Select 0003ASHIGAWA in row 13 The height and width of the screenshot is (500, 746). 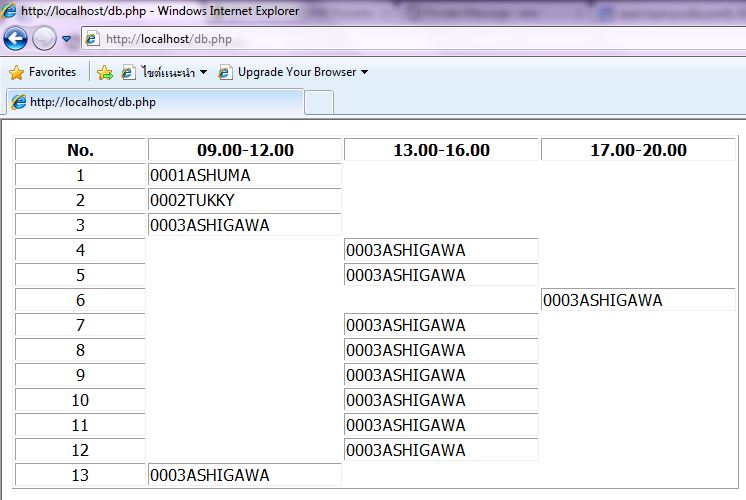[x=245, y=475]
